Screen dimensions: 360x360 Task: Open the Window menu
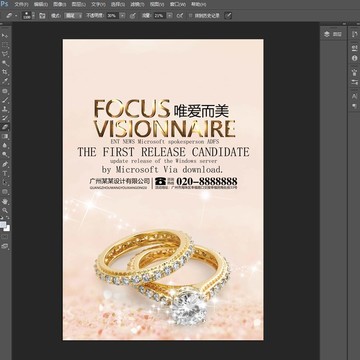178,5
